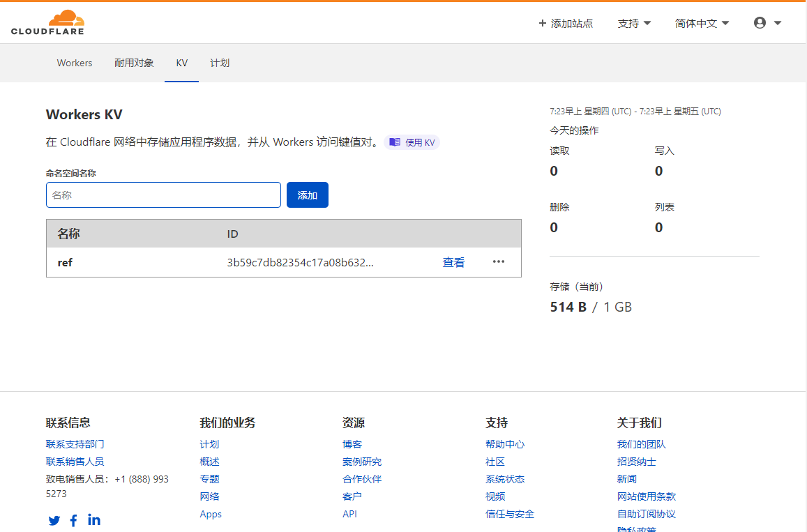This screenshot has width=807, height=532.
Task: Click the Cloudflare logo
Action: [x=47, y=22]
